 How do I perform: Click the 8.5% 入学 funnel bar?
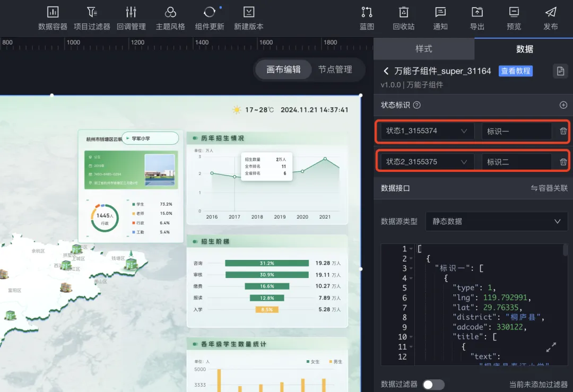pyautogui.click(x=267, y=309)
